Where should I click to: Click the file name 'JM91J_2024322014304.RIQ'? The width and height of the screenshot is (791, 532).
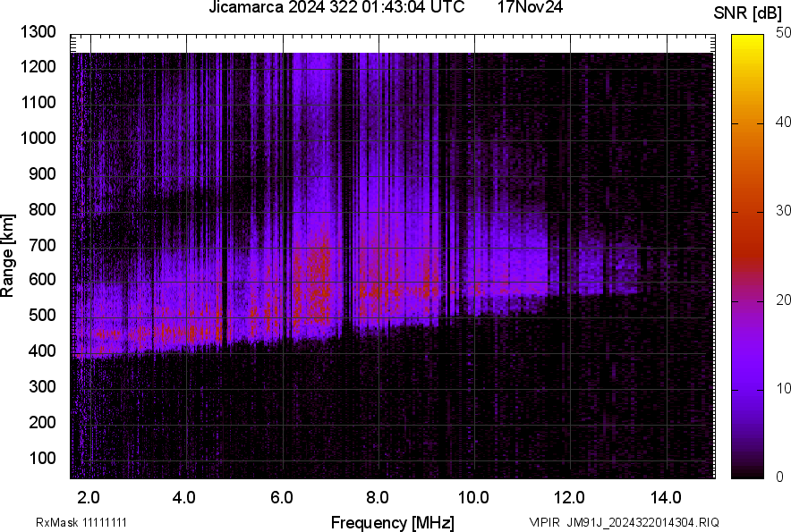(642, 522)
